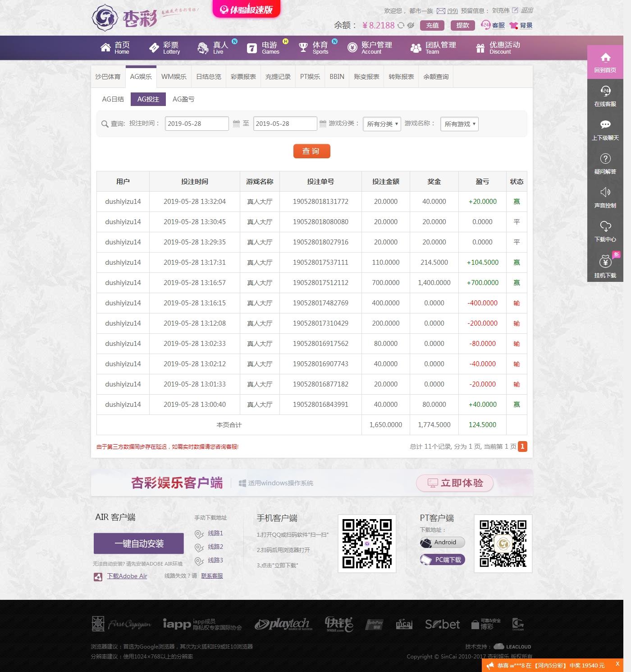Switch to the BBIN tab
The width and height of the screenshot is (631, 672).
coord(337,77)
